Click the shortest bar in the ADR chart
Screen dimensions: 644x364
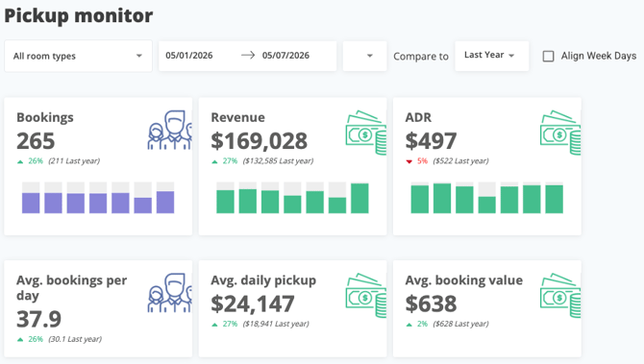486,205
